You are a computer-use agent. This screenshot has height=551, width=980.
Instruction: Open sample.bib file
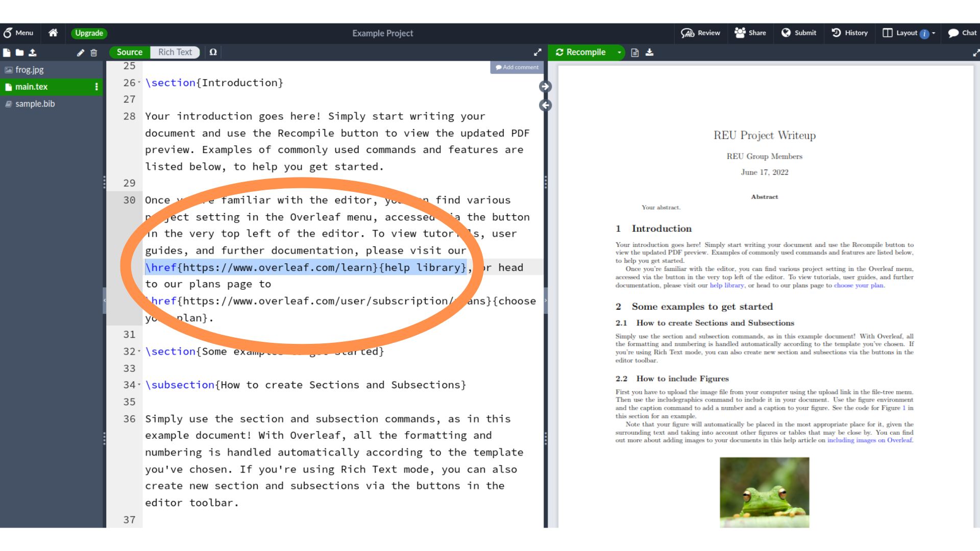pos(34,104)
